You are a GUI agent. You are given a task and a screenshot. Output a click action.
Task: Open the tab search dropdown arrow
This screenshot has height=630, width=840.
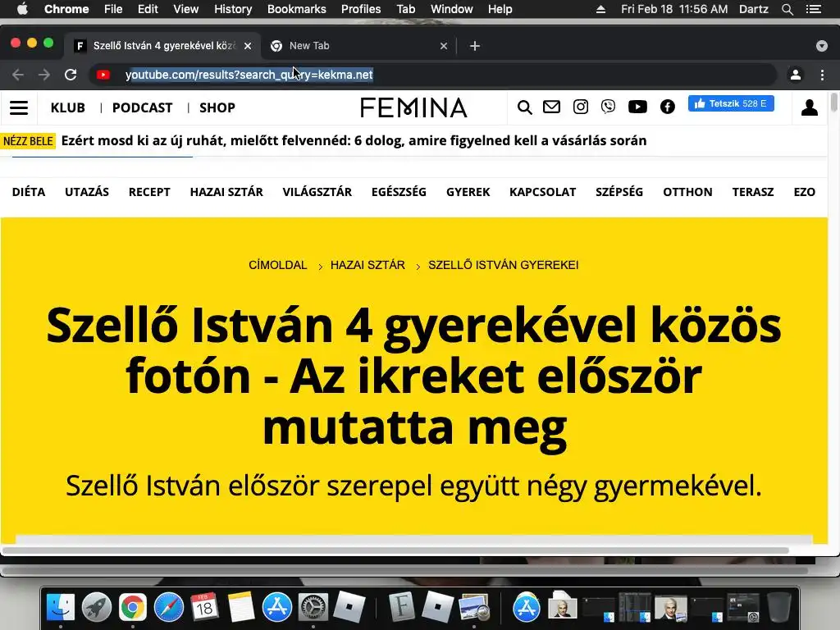[x=822, y=46]
